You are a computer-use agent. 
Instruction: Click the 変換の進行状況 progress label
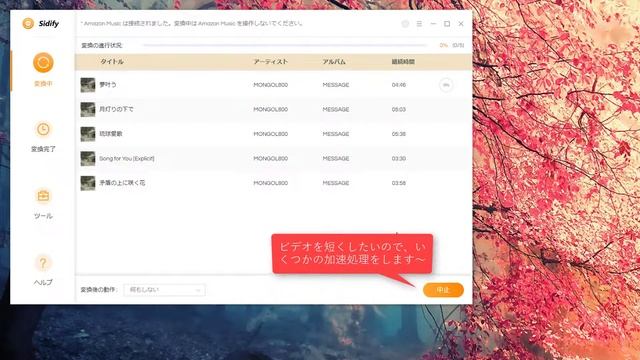102,45
